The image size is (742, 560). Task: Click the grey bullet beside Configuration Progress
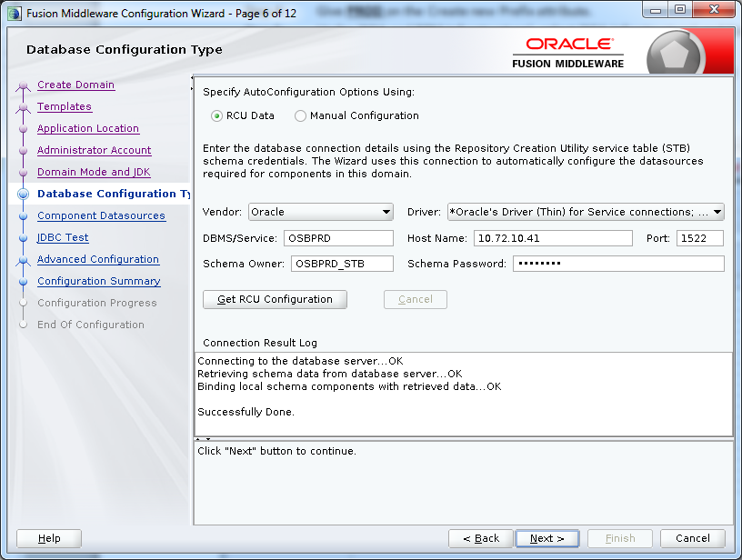[x=24, y=303]
